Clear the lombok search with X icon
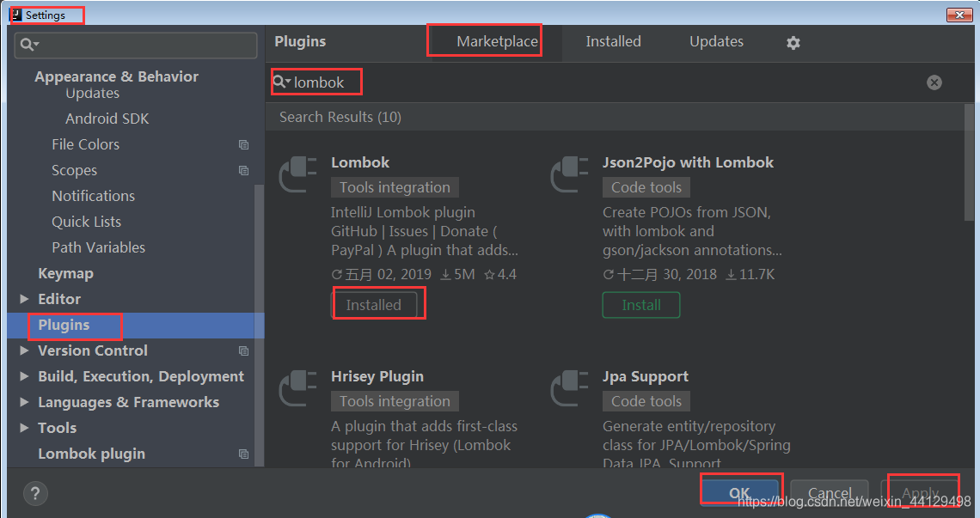 pos(934,82)
